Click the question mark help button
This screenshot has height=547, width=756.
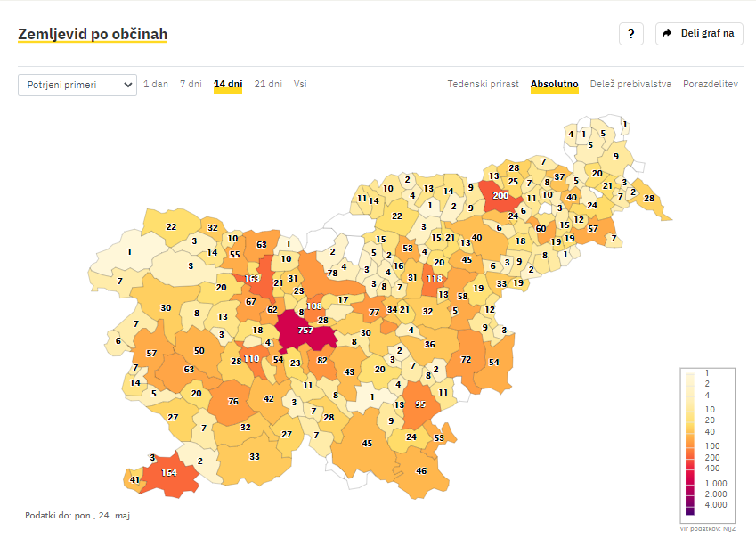pos(630,34)
